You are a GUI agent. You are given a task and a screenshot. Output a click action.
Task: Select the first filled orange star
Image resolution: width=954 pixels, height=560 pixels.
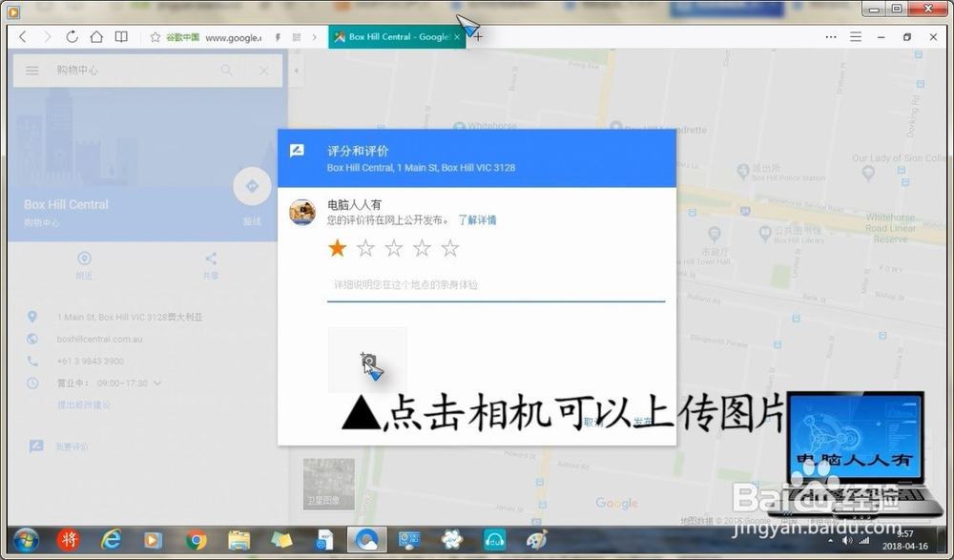[337, 248]
